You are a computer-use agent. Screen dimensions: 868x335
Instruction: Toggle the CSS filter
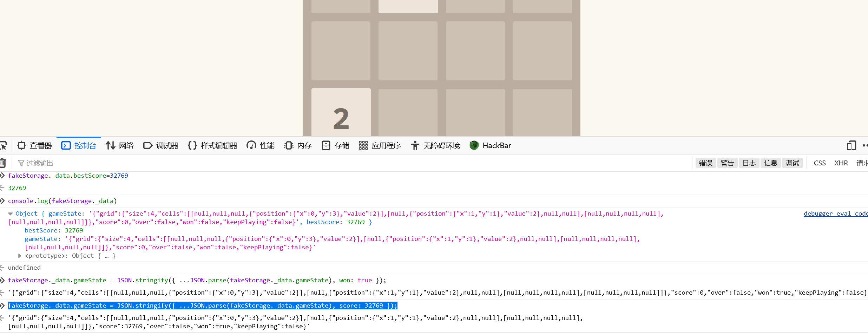click(x=820, y=163)
